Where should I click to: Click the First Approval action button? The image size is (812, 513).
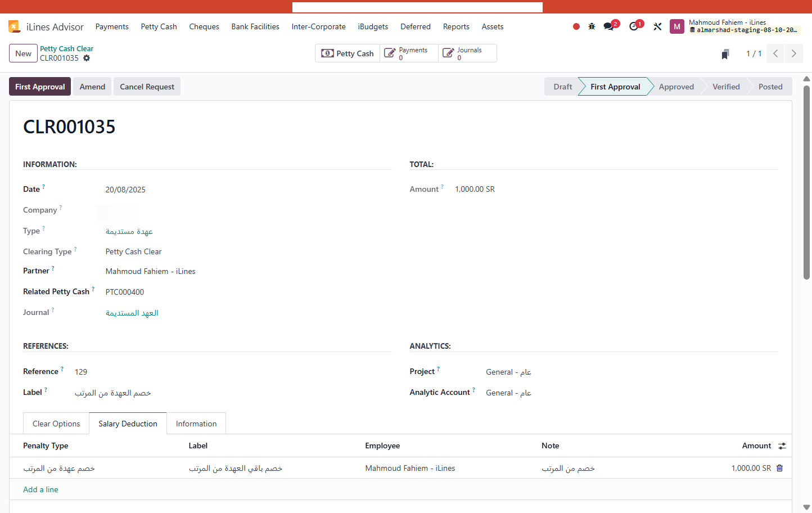tap(40, 87)
